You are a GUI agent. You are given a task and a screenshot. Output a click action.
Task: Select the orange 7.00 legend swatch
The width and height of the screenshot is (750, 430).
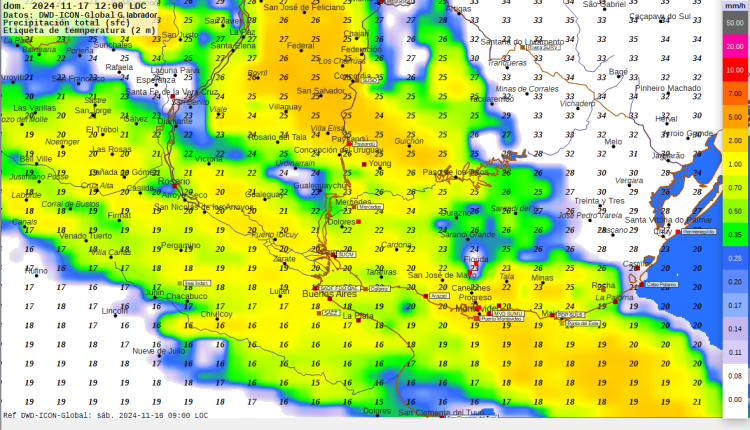(x=733, y=94)
